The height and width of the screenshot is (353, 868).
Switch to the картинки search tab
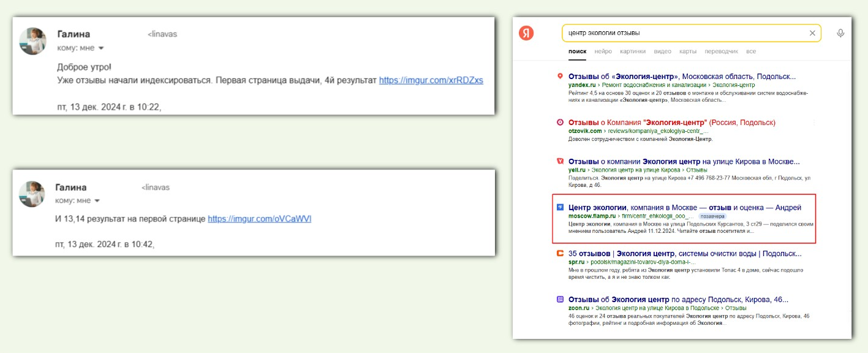coord(632,51)
